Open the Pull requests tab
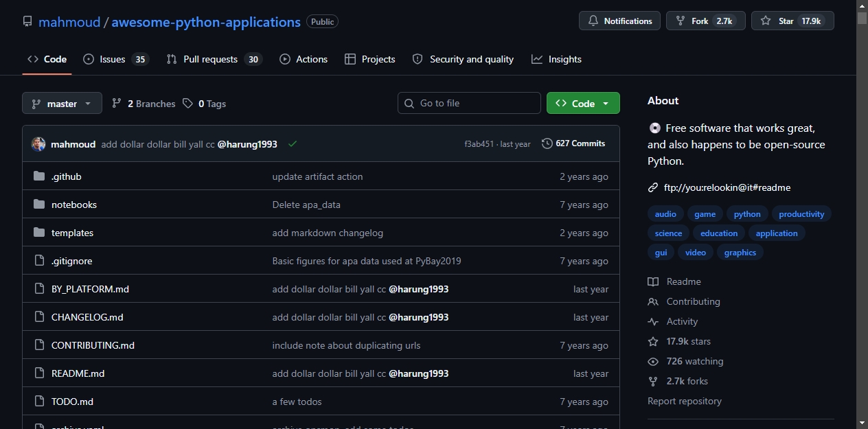Screen dimensions: 868x429 pos(214,59)
